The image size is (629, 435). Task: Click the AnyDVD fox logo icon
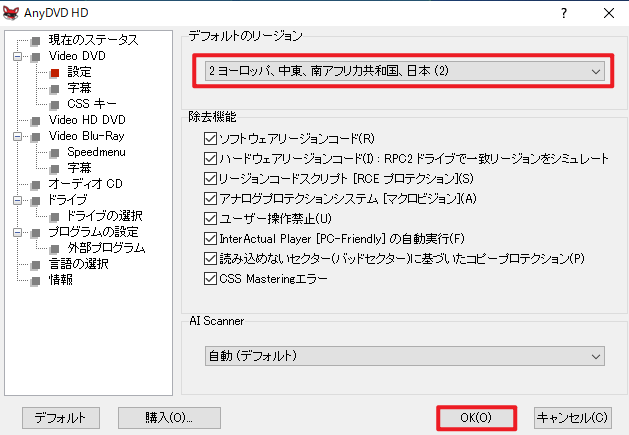click(x=10, y=13)
